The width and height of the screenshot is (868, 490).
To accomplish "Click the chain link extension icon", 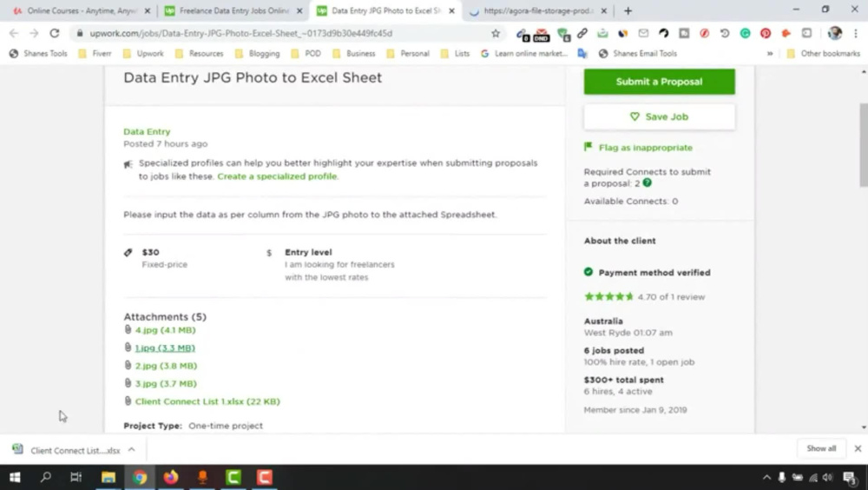I will tap(582, 33).
